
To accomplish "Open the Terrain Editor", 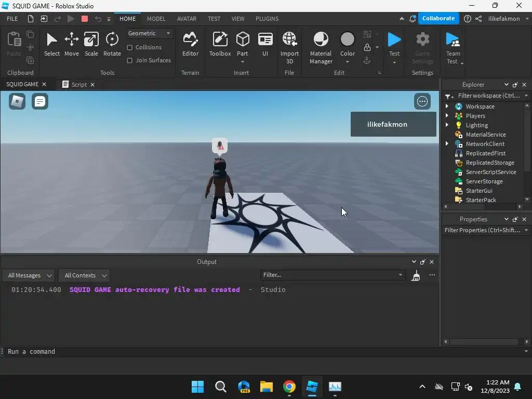I will (190, 44).
